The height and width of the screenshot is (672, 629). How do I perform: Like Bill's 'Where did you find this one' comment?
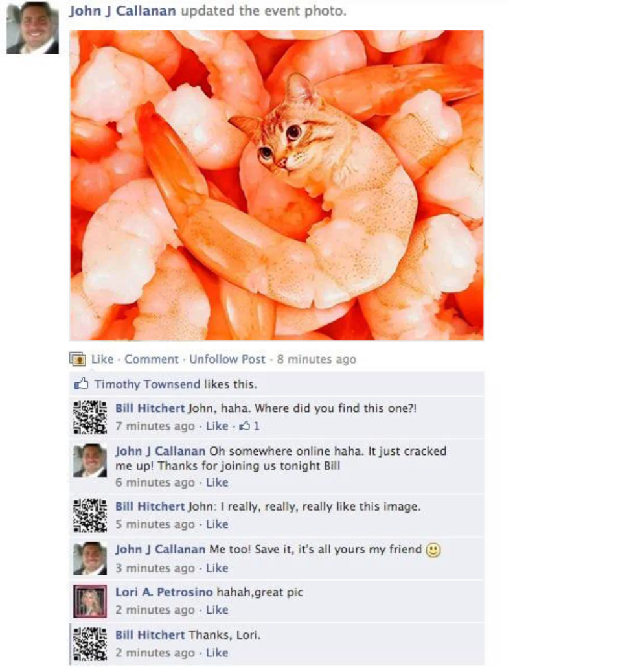[217, 426]
